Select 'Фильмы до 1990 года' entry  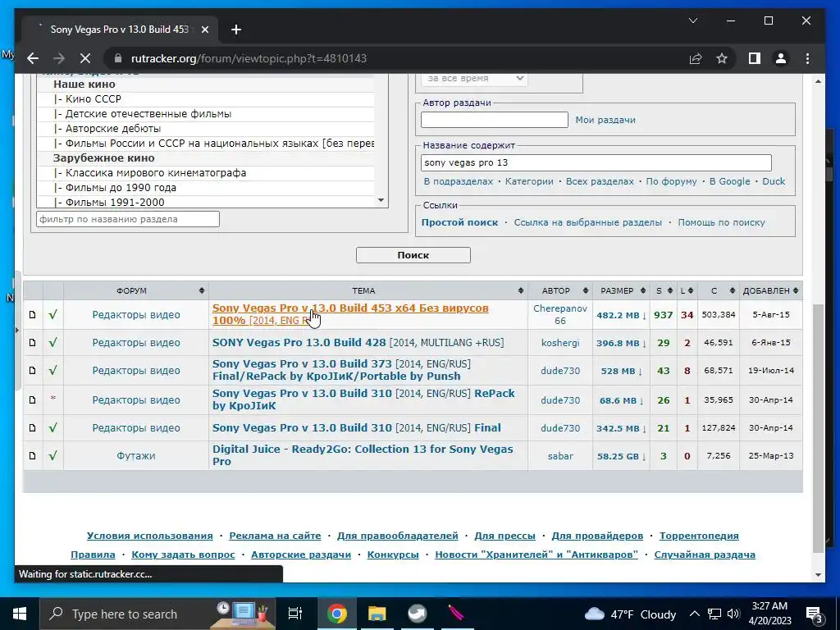[x=206, y=188]
